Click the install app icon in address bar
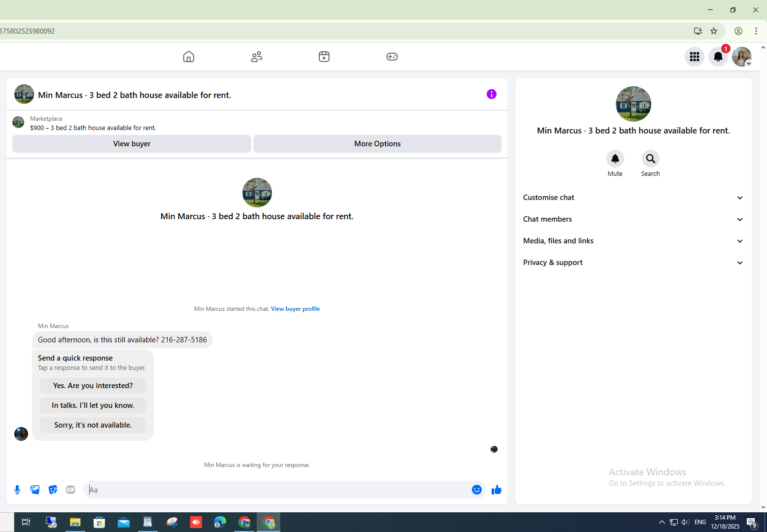767x532 pixels. [x=698, y=31]
